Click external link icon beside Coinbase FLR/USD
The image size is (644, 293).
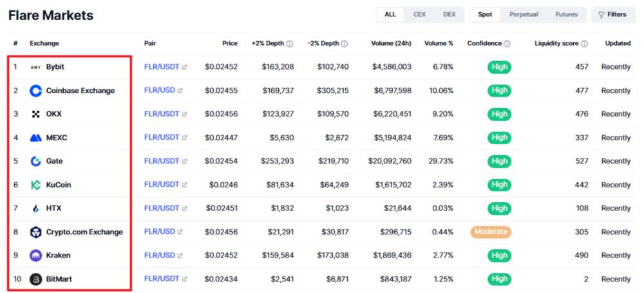tap(180, 90)
